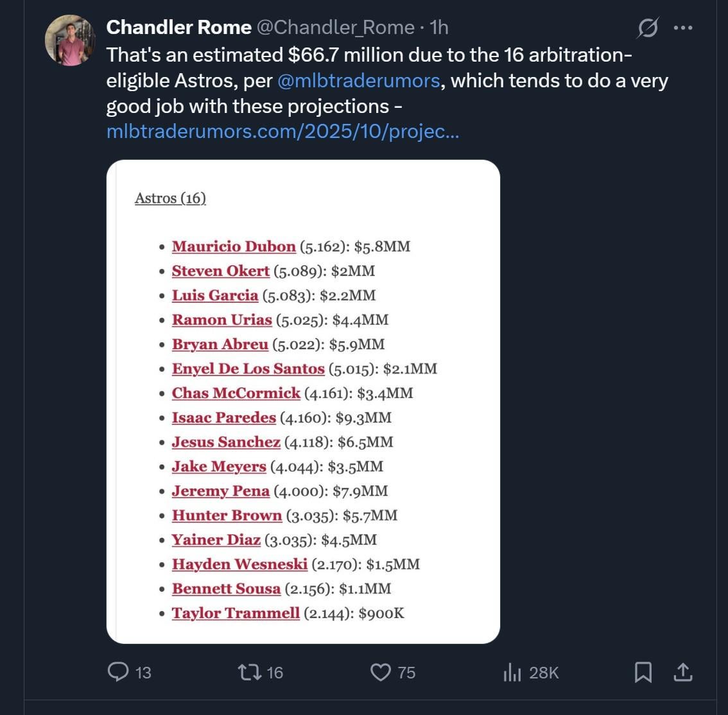This screenshot has height=715, width=728.
Task: Click the repost arrows icon
Action: tap(247, 672)
